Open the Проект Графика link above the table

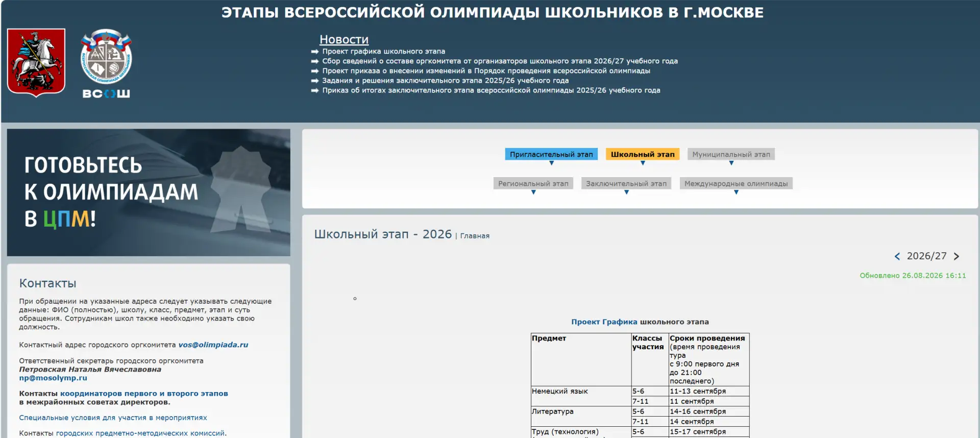[604, 322]
